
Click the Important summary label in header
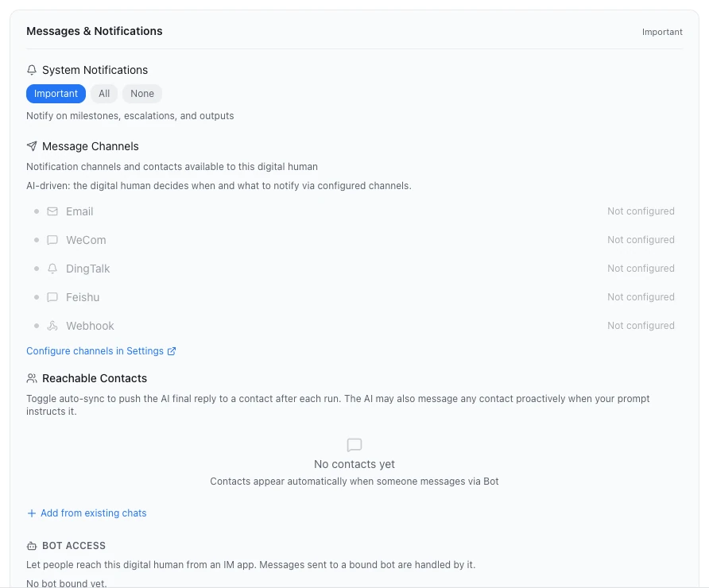coord(662,32)
